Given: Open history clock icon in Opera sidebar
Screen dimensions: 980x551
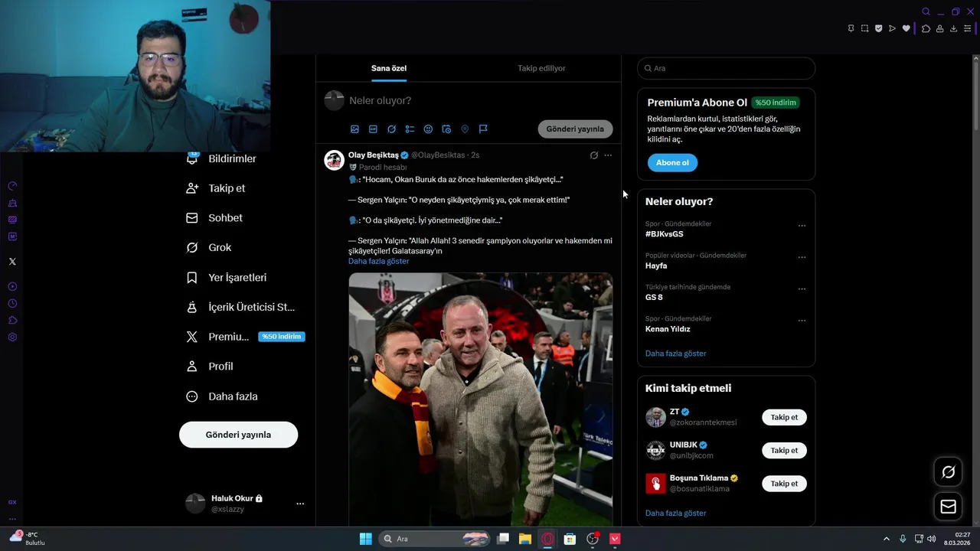Looking at the screenshot, I should pyautogui.click(x=12, y=304).
